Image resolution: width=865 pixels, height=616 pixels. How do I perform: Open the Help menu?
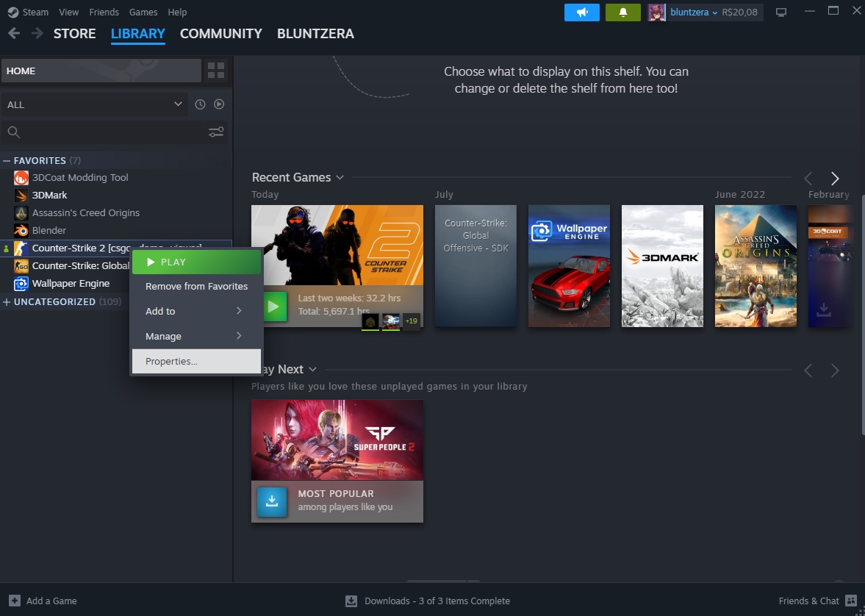pos(177,12)
